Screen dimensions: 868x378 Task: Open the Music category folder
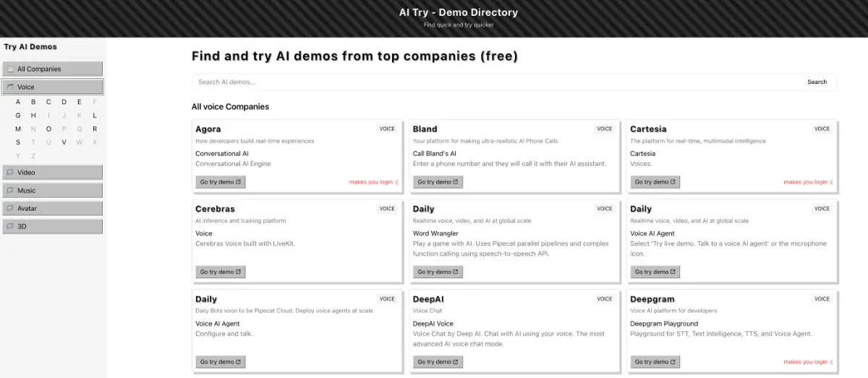click(x=52, y=190)
